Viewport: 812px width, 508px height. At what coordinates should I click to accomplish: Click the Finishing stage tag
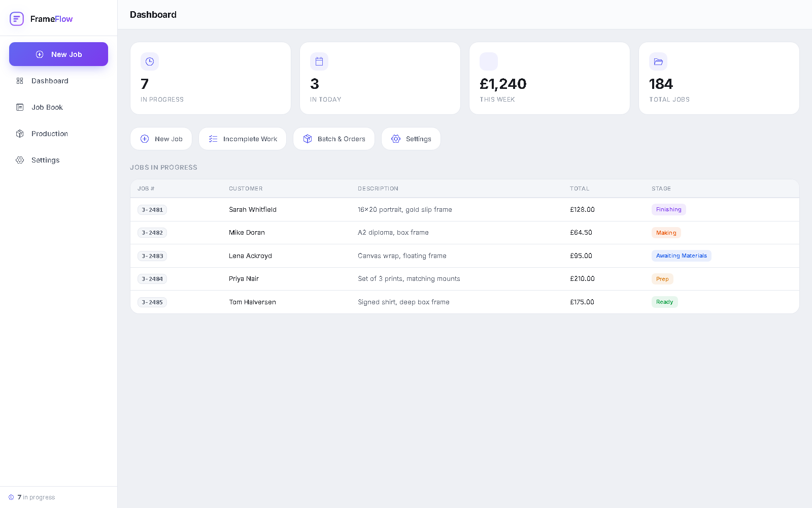pos(669,209)
